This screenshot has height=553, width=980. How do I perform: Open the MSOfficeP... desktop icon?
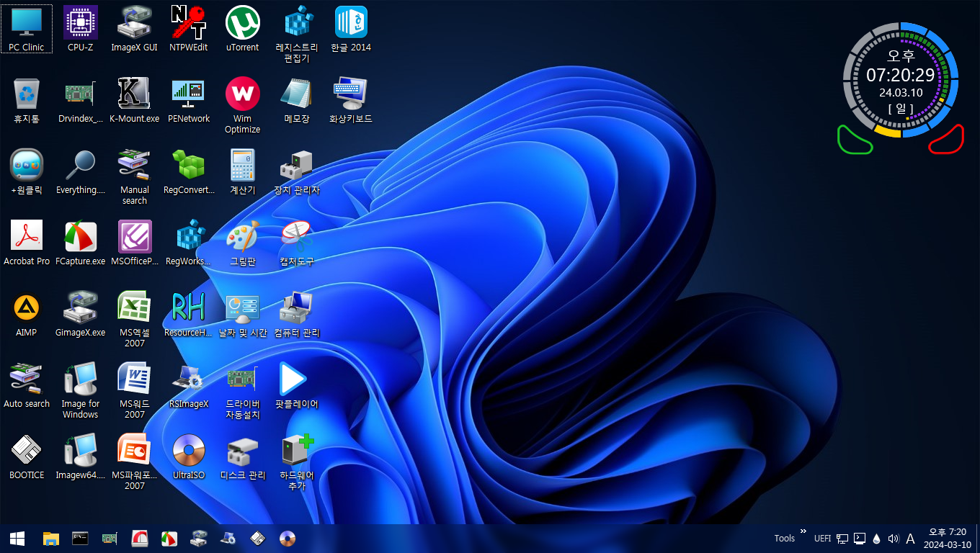coord(135,243)
